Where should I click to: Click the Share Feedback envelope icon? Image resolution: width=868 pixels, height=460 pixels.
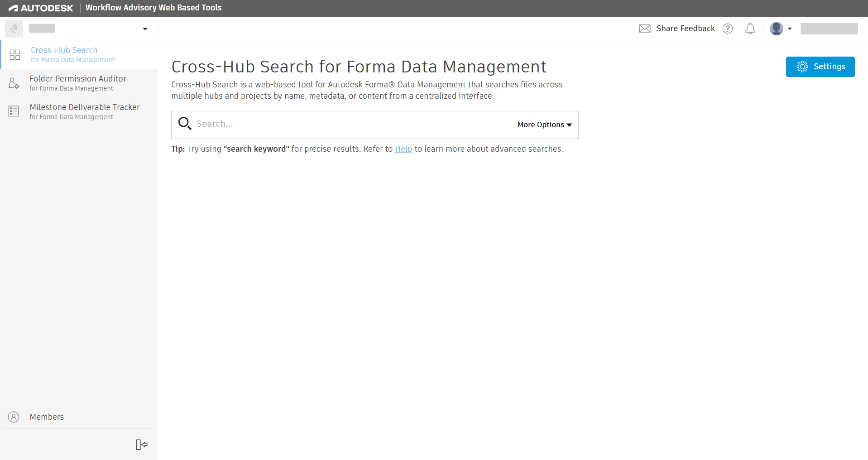[x=645, y=29]
